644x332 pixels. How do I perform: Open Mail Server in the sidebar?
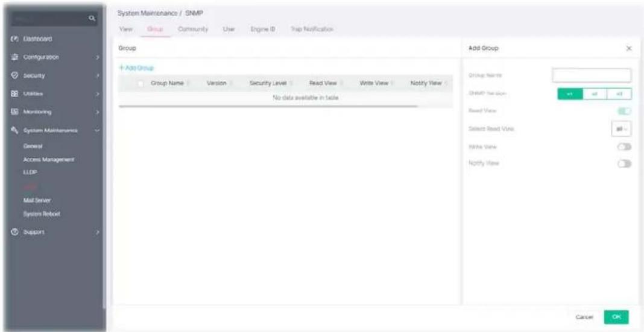(37, 200)
